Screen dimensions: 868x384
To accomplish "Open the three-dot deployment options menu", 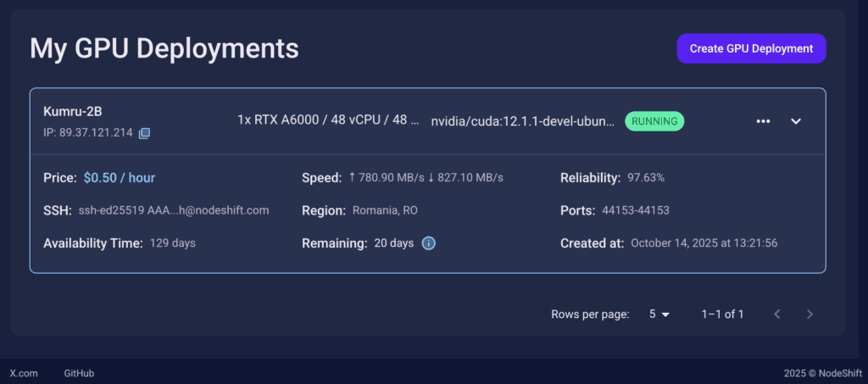I will tap(763, 121).
